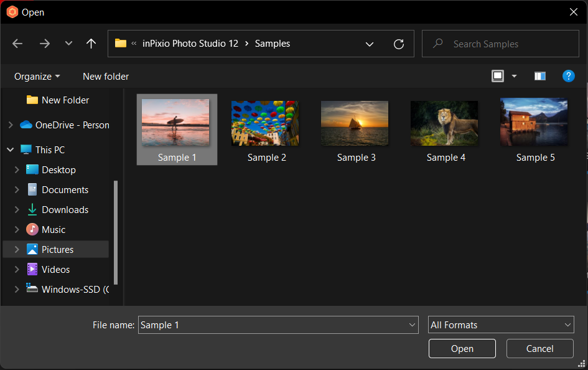Open the Windows-SSD drive

[67, 289]
